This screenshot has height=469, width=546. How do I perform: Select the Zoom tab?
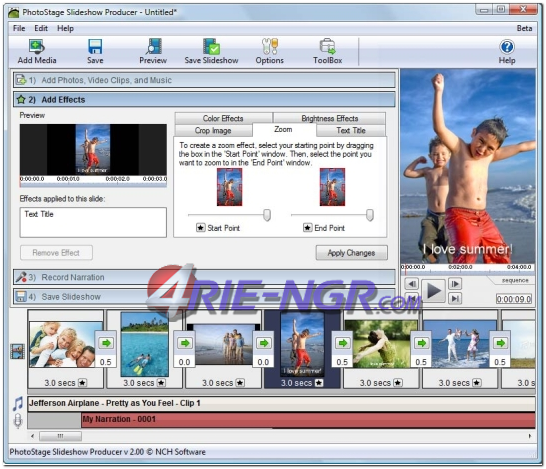(283, 130)
